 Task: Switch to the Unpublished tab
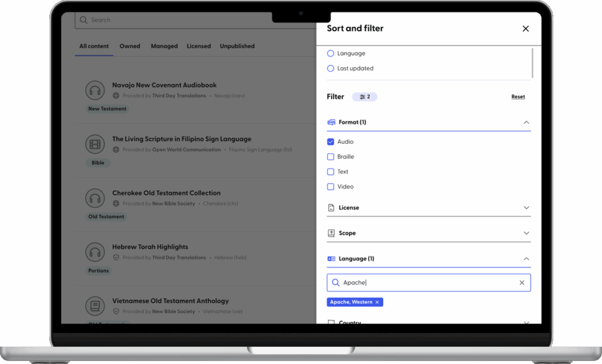coord(237,46)
